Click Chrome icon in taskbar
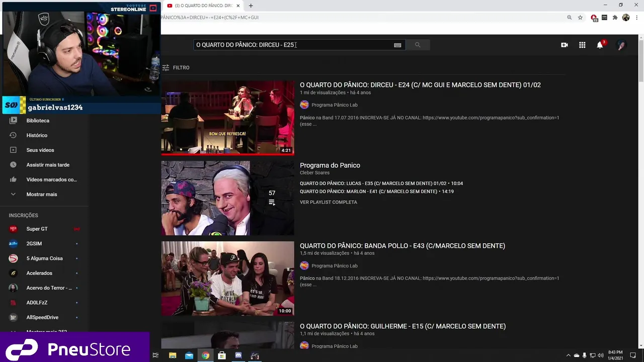The width and height of the screenshot is (644, 362). (x=205, y=355)
